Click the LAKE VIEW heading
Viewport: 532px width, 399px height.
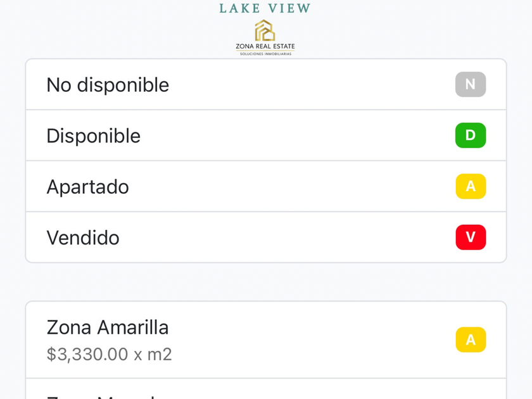(x=265, y=8)
